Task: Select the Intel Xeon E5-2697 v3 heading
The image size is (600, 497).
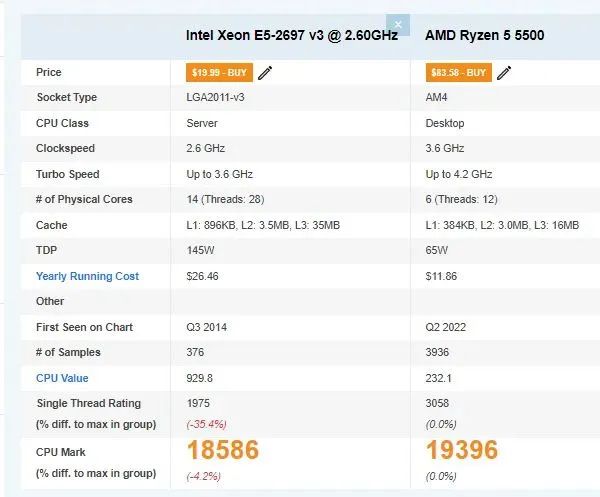Action: [292, 35]
